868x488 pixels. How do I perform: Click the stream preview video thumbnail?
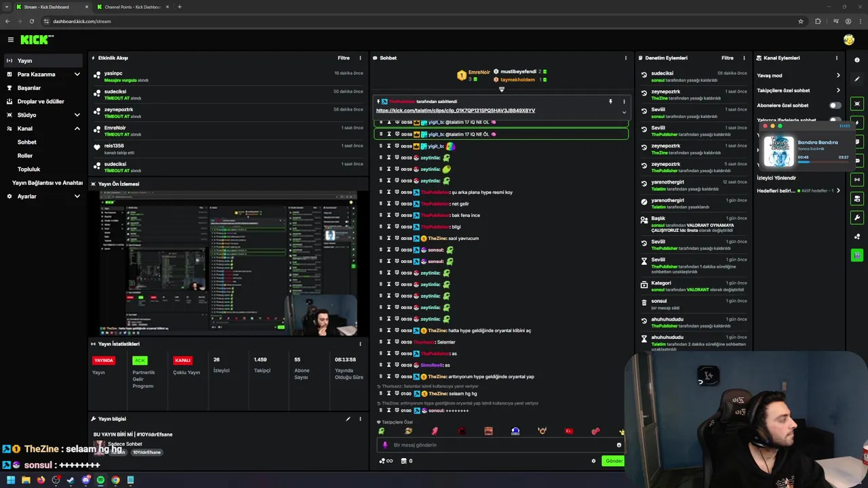tap(228, 264)
